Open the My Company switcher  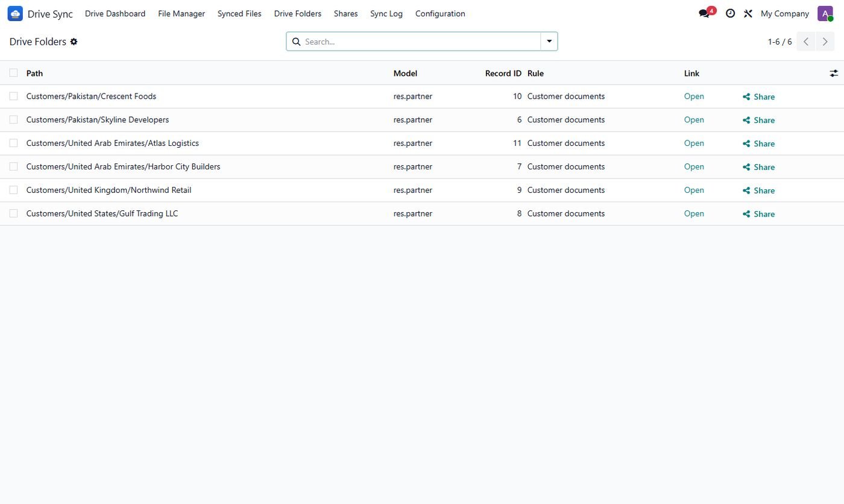tap(785, 13)
